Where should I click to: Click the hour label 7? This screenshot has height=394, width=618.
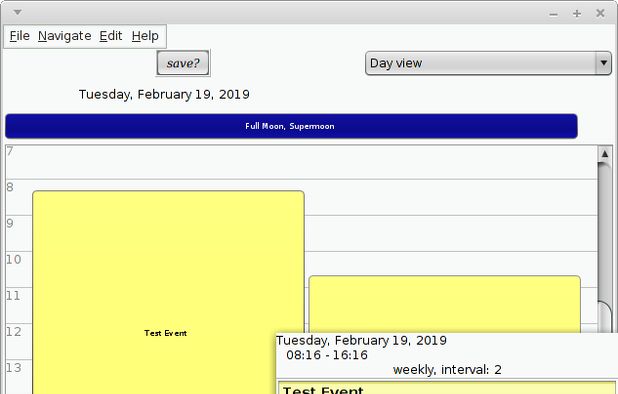(x=10, y=151)
